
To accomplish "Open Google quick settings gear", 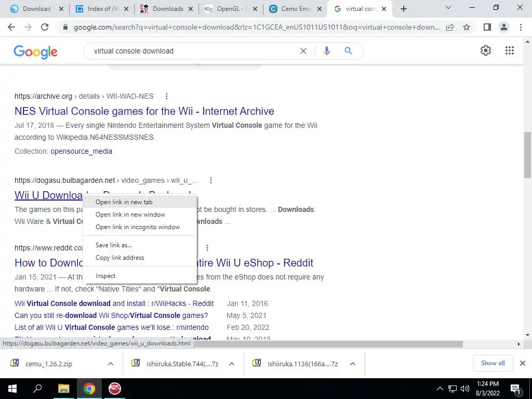I will (x=486, y=50).
